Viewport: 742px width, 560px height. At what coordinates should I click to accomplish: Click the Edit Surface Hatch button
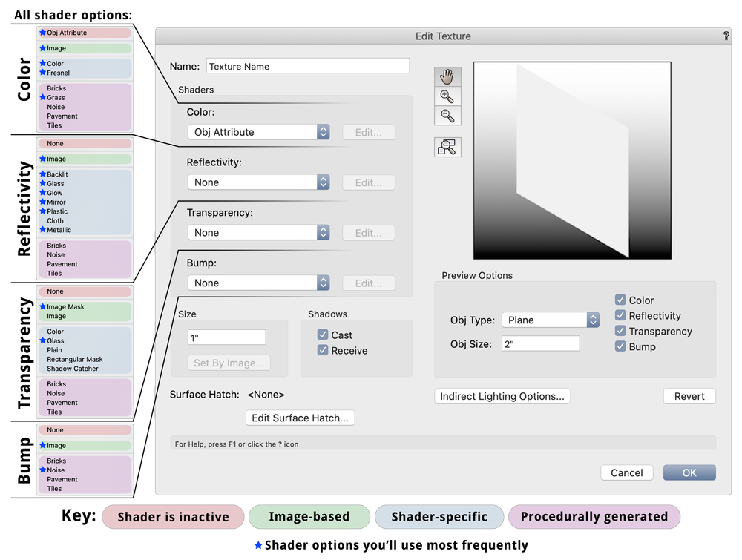point(300,418)
